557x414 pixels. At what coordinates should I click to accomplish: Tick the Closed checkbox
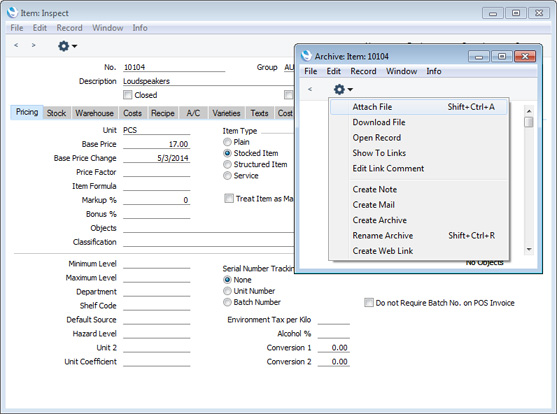[x=128, y=95]
